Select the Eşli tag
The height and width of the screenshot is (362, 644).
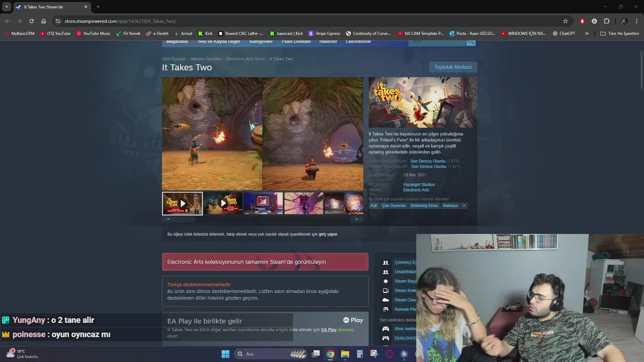374,206
